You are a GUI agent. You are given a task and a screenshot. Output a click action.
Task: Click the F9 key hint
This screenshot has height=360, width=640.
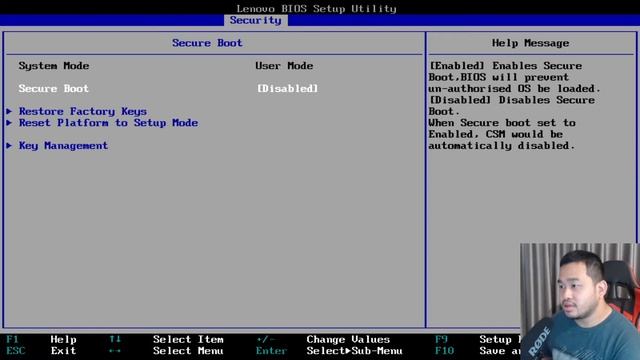tap(441, 339)
